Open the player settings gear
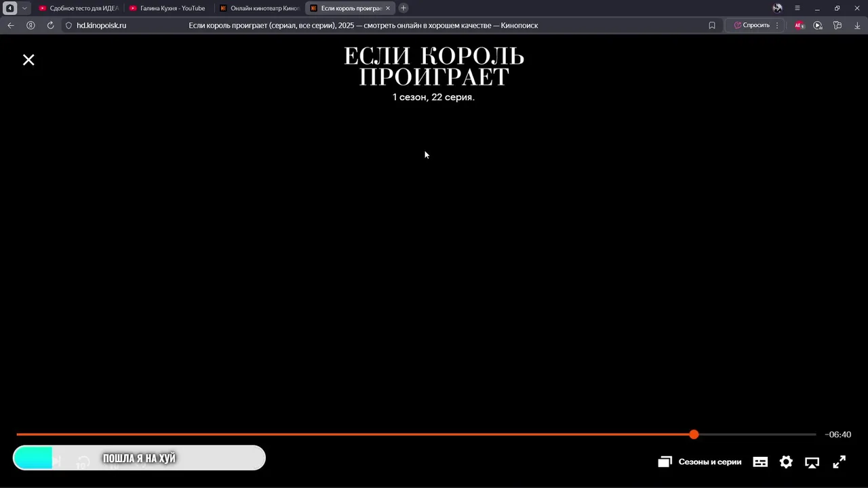Screen dimensions: 868x488 tap(786, 462)
